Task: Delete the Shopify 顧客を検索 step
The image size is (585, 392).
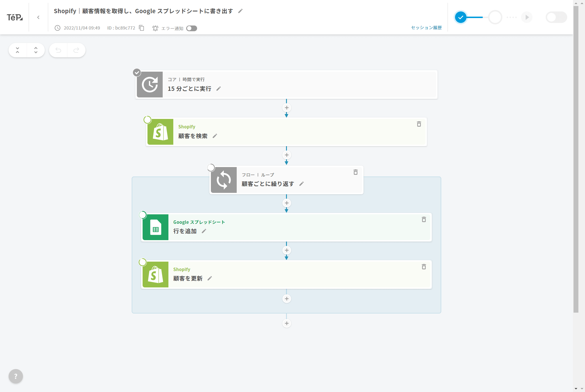Action: coord(419,124)
